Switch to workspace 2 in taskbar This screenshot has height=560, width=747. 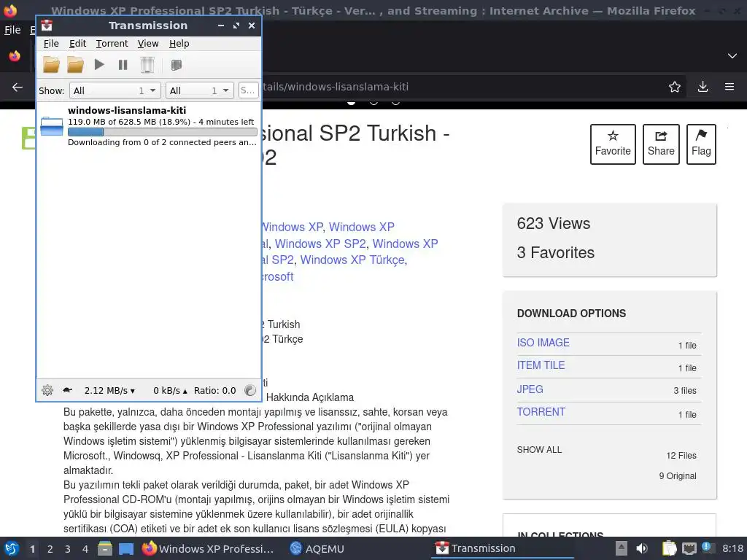(x=50, y=549)
